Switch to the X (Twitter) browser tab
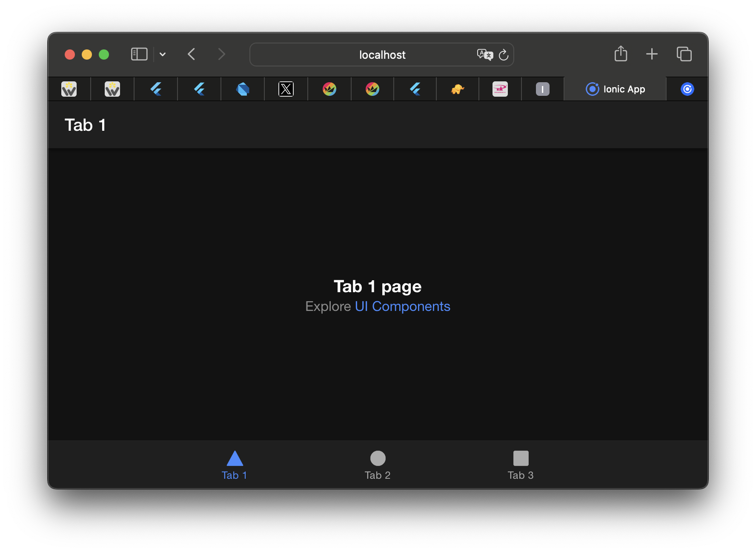756x552 pixels. [x=286, y=89]
